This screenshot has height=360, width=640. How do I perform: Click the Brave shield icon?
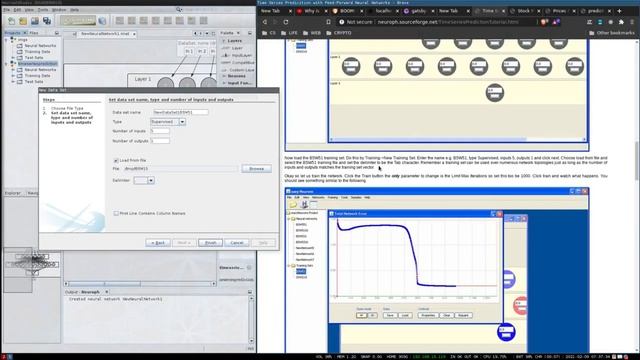click(544, 22)
